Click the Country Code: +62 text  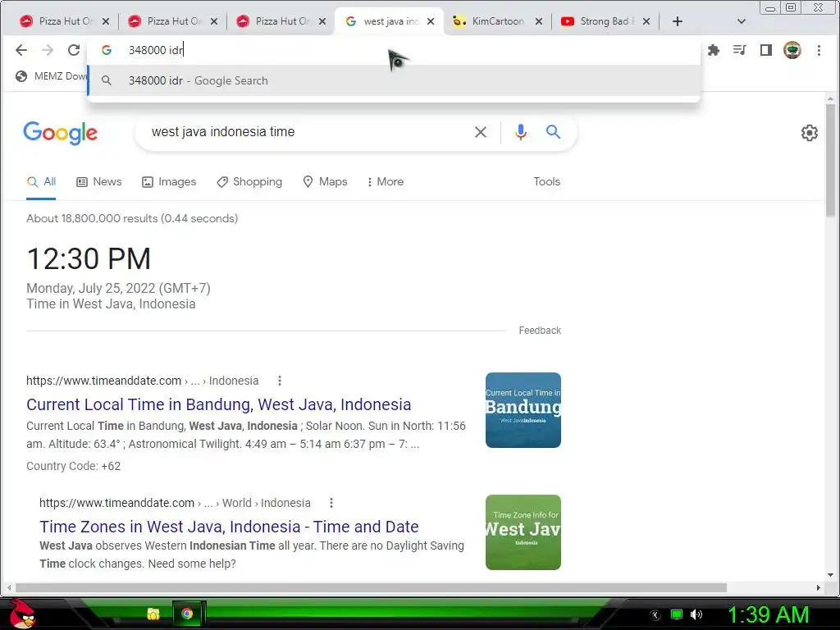(73, 466)
